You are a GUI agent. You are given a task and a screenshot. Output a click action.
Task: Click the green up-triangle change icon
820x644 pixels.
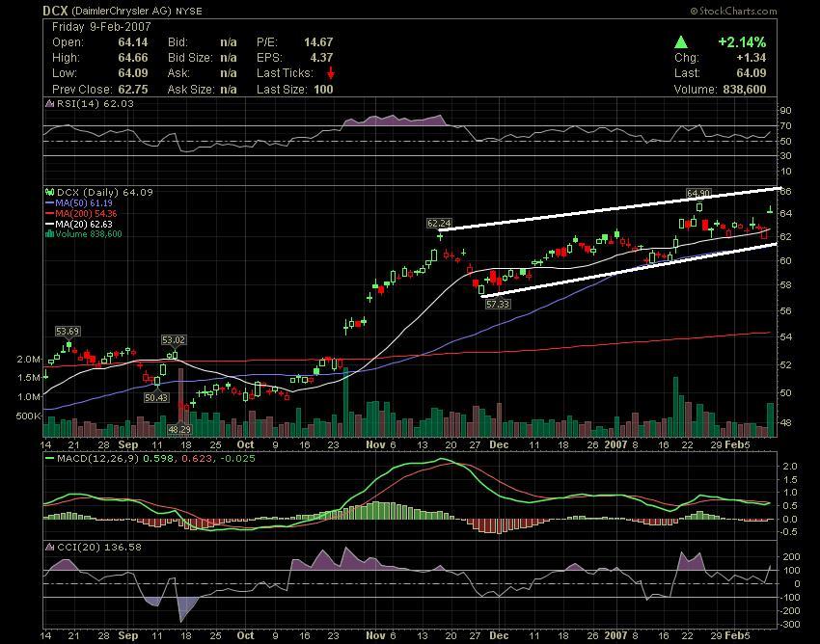pos(681,41)
